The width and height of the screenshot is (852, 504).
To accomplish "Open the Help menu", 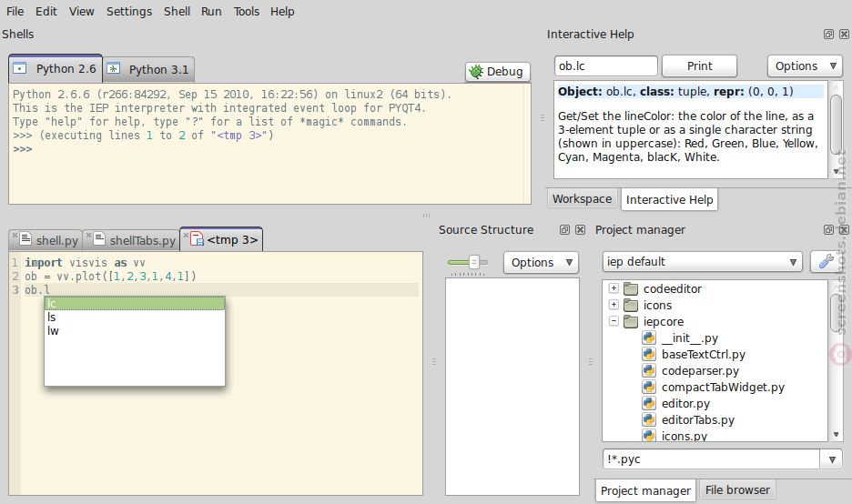I will [282, 12].
